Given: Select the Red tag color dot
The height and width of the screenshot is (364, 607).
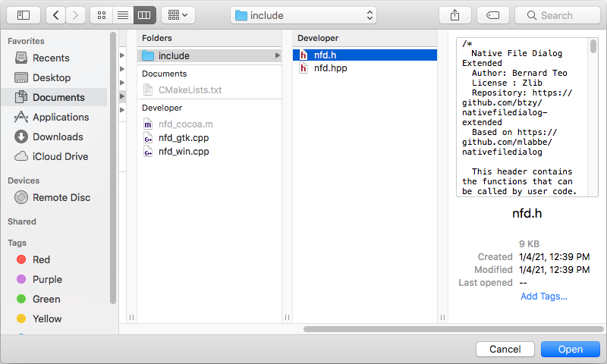Looking at the screenshot, I should pos(21,259).
